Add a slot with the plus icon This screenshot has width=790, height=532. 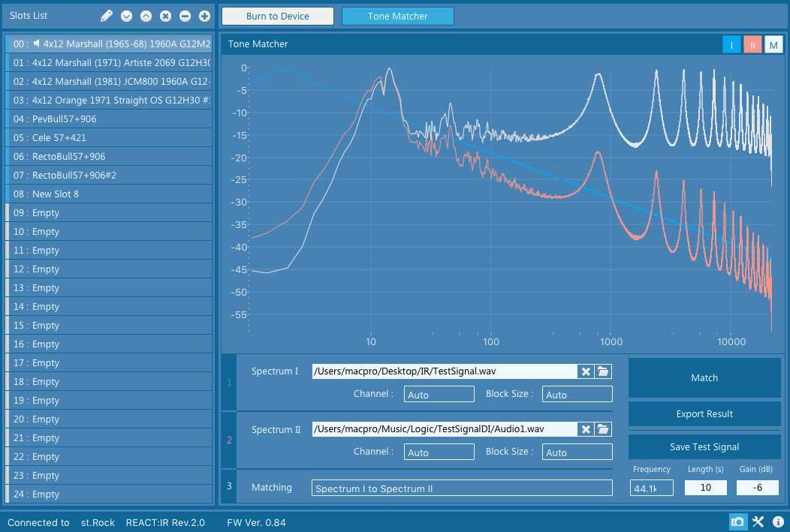(x=204, y=16)
